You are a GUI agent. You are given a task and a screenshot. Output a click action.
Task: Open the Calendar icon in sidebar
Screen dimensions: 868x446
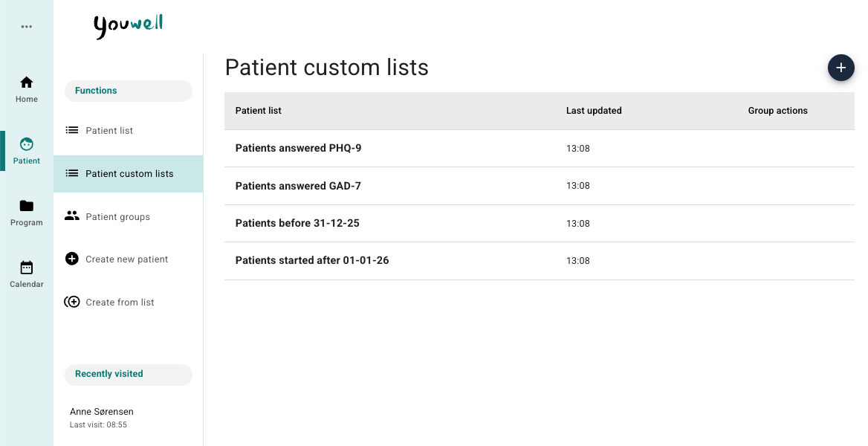(x=27, y=268)
